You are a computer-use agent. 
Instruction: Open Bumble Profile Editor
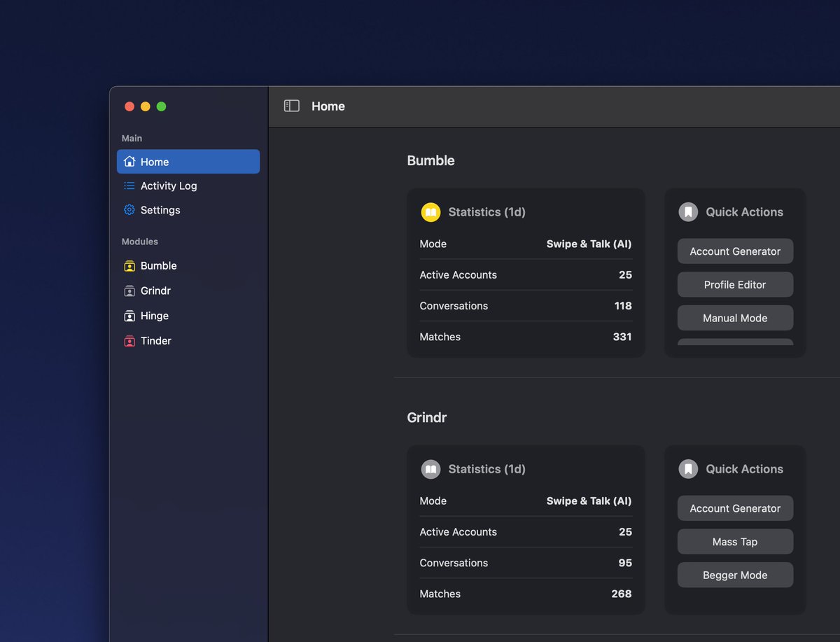point(735,285)
